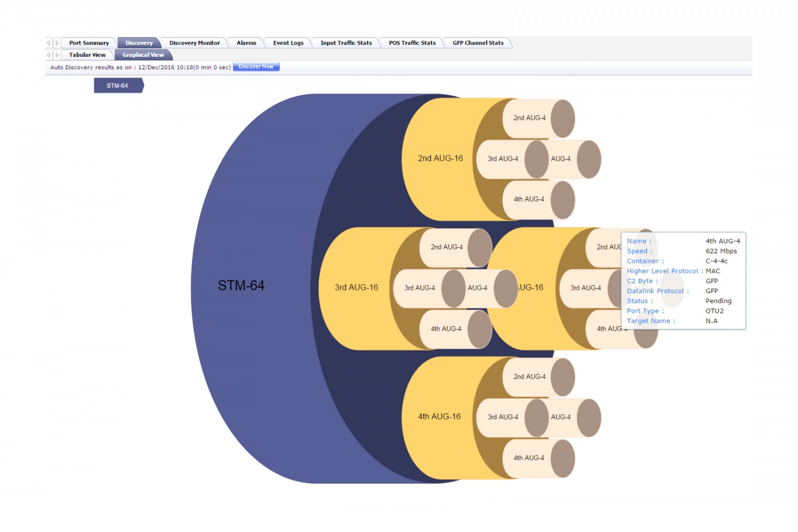
Task: Click the tab scroll-right arrow beside Port Summary
Action: pos(57,43)
